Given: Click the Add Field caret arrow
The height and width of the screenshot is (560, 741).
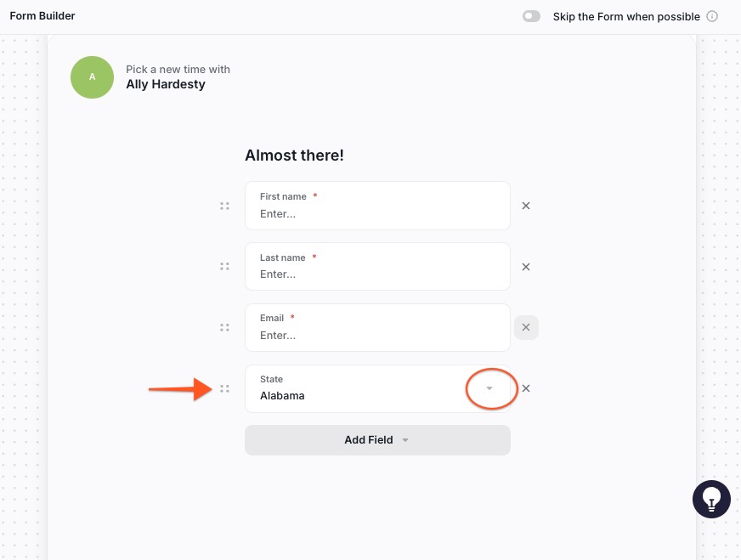Looking at the screenshot, I should pos(405,440).
